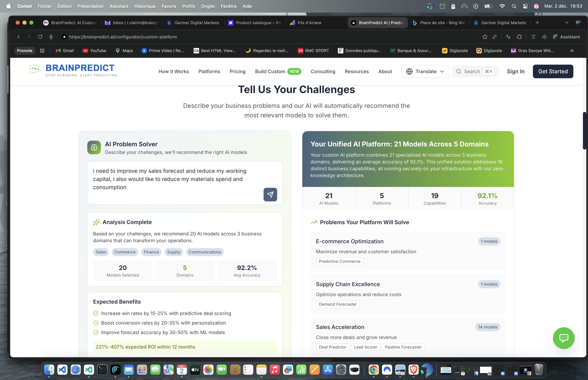Toggle the Finance domain tag
Screen dimensions: 588x380
click(x=151, y=252)
